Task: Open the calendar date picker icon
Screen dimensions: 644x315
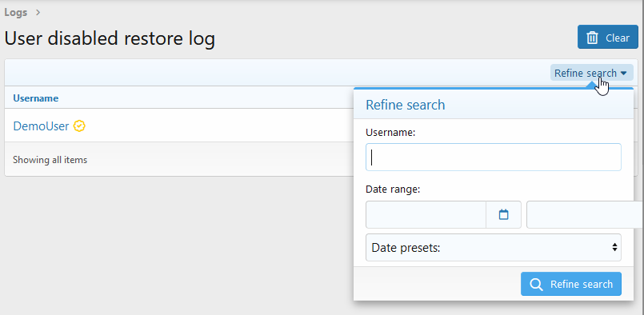Action: (503, 214)
